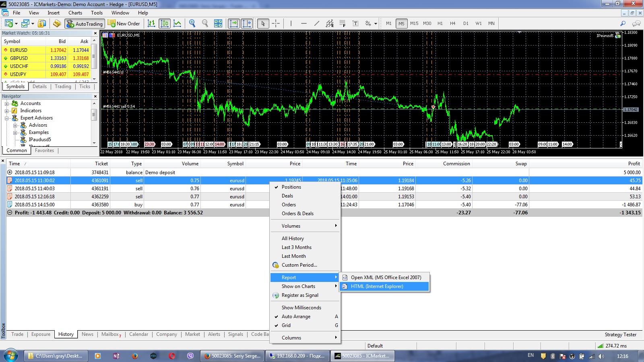Click the chart profiles toolbar icon

pos(25,23)
